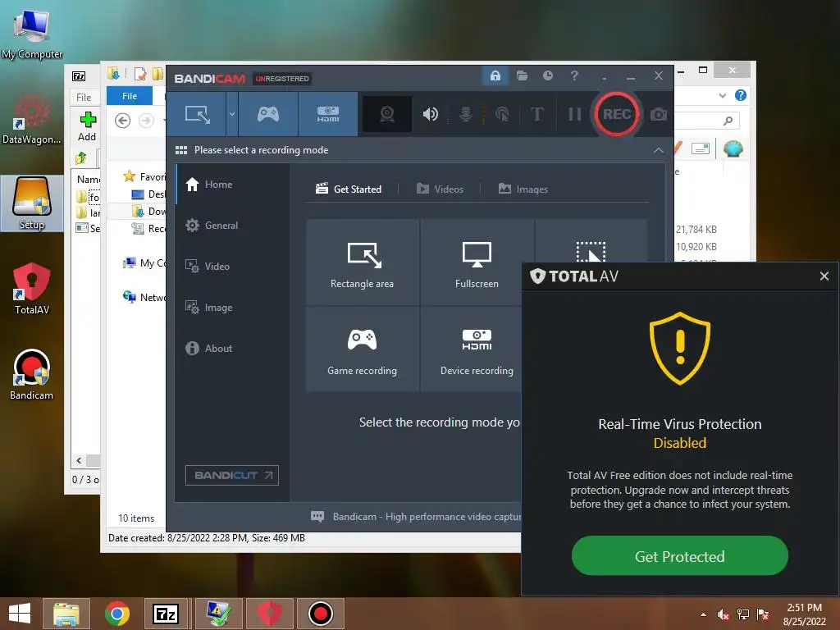The image size is (840, 630).
Task: Open Explorer help blue question icon
Action: pos(741,95)
